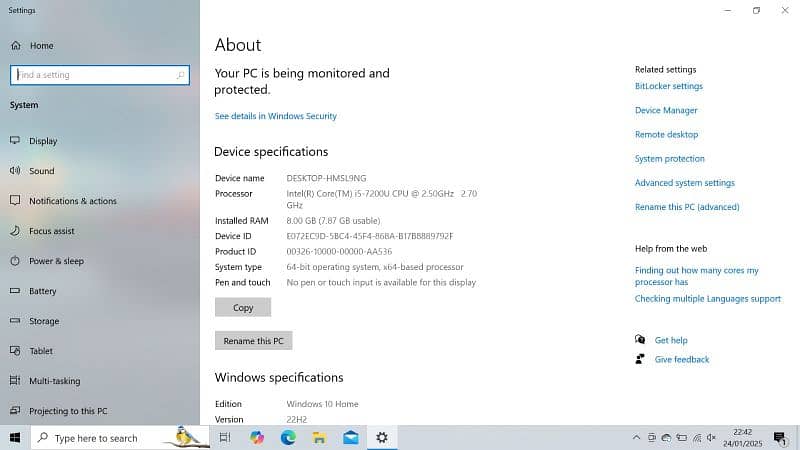This screenshot has width=800, height=450.
Task: Click the Power & sleep icon
Action: point(15,261)
